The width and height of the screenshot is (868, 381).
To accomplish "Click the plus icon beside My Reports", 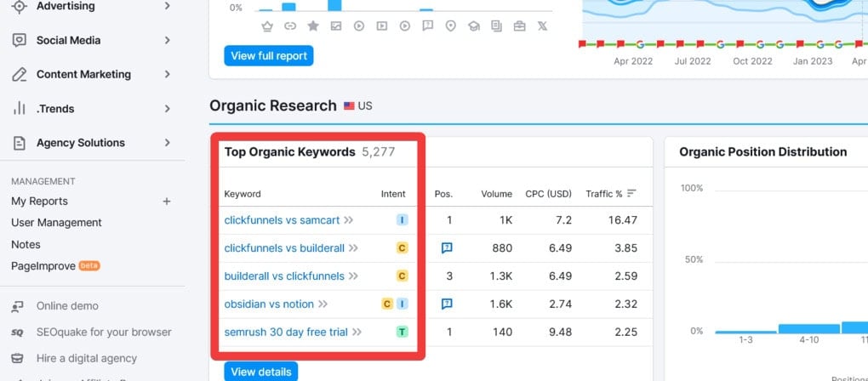I will click(166, 202).
